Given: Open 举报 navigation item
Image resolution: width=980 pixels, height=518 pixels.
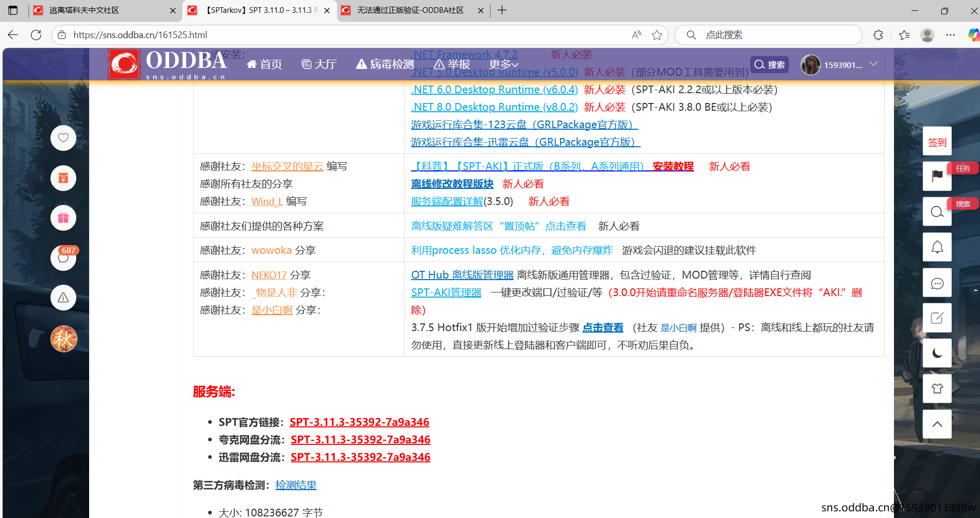Looking at the screenshot, I should tap(452, 64).
